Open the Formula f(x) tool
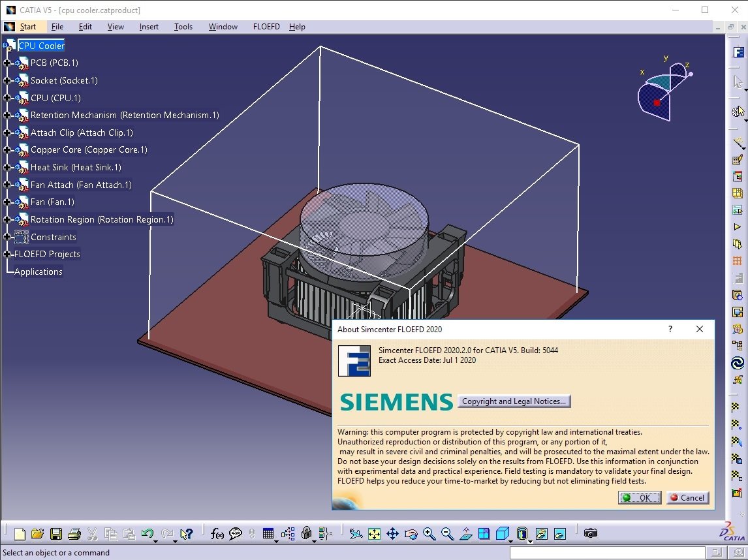The width and height of the screenshot is (748, 560). [x=217, y=534]
